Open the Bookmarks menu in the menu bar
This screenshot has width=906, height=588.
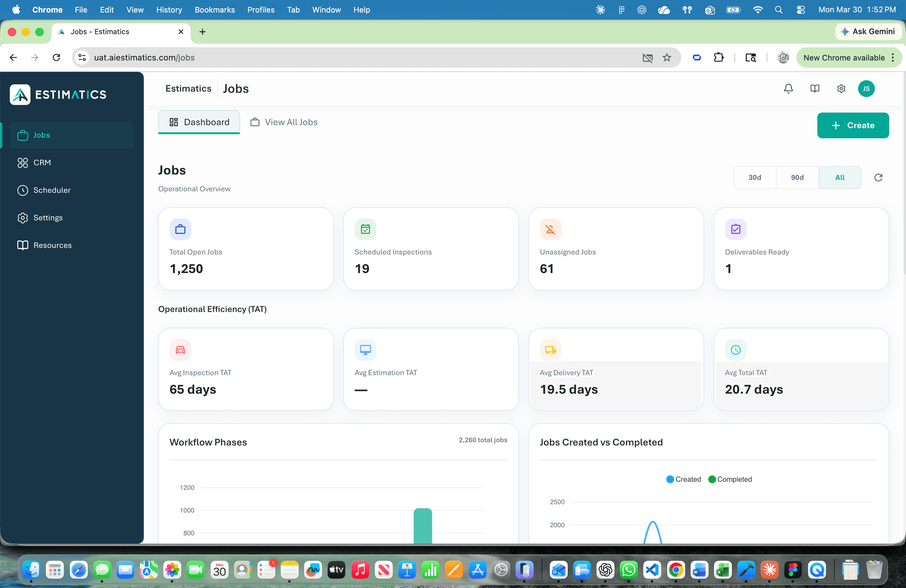tap(215, 10)
